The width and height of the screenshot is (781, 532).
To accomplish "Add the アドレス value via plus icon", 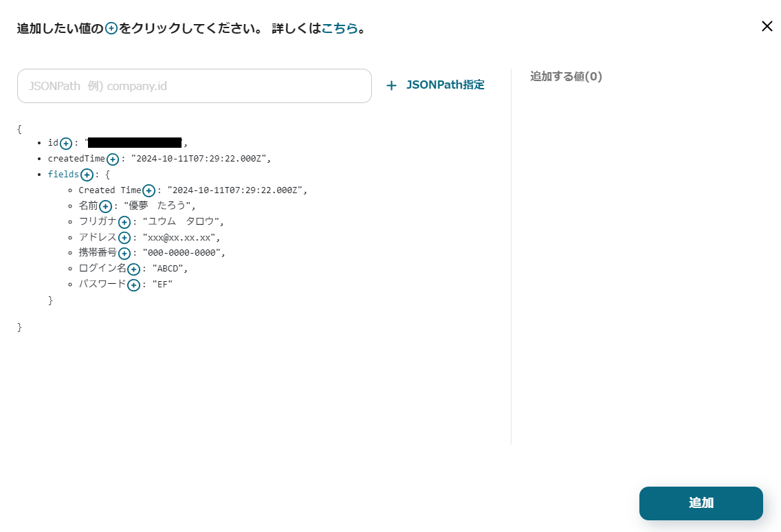I will tap(124, 238).
